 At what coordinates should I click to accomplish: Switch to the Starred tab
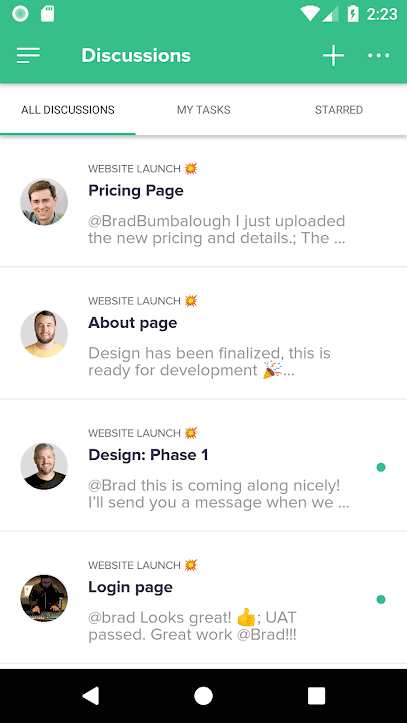coord(339,110)
